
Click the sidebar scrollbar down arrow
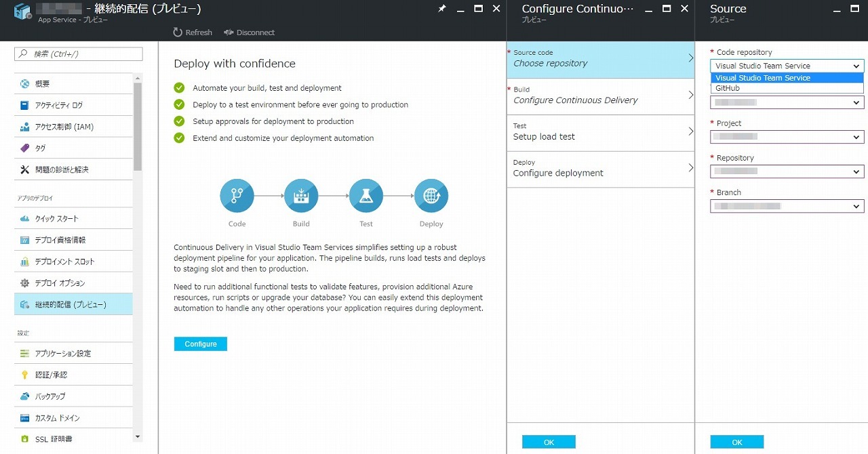coord(138,437)
